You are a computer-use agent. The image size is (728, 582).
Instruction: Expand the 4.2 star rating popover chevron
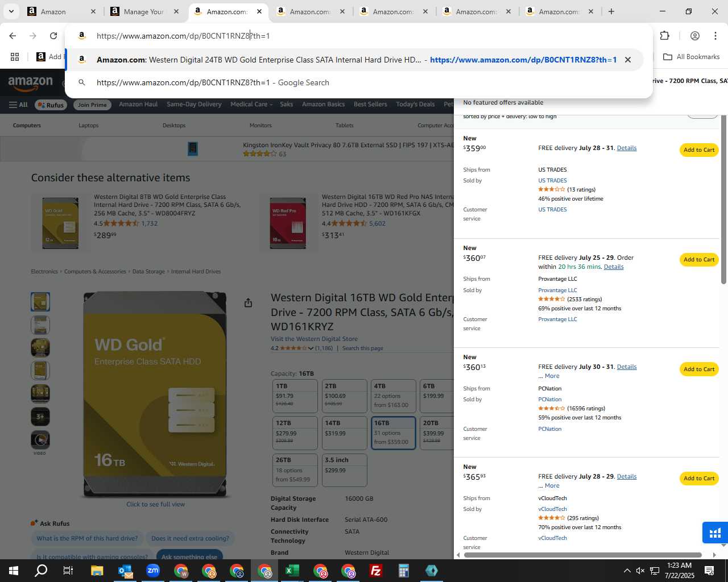311,348
